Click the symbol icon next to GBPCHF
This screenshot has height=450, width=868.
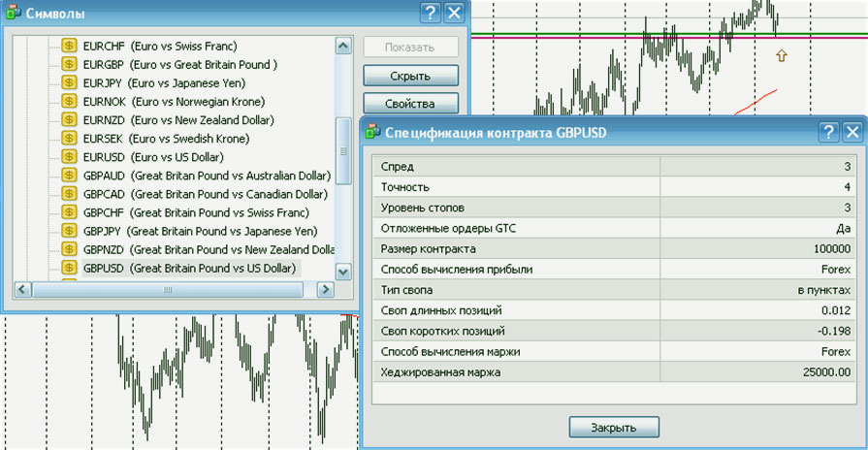[x=69, y=212]
